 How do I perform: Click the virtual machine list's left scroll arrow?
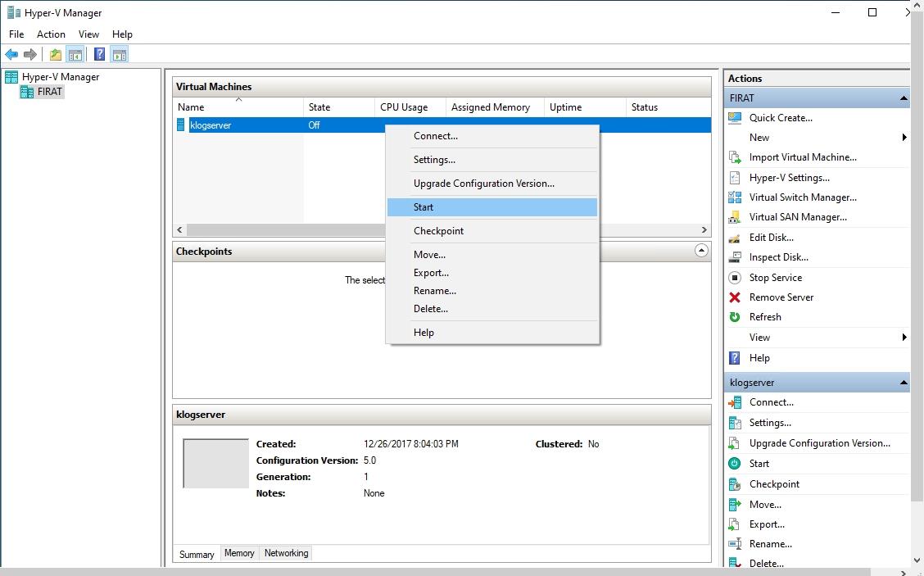point(179,230)
